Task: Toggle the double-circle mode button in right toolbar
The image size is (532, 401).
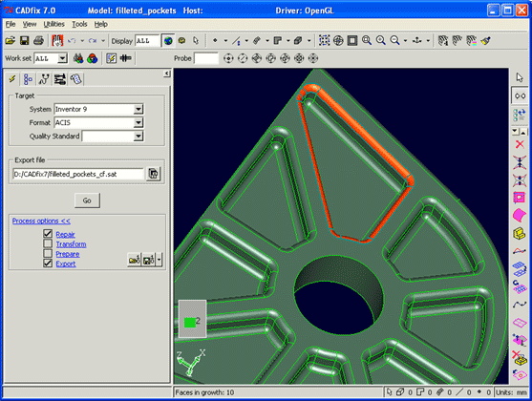Action: coord(520,96)
